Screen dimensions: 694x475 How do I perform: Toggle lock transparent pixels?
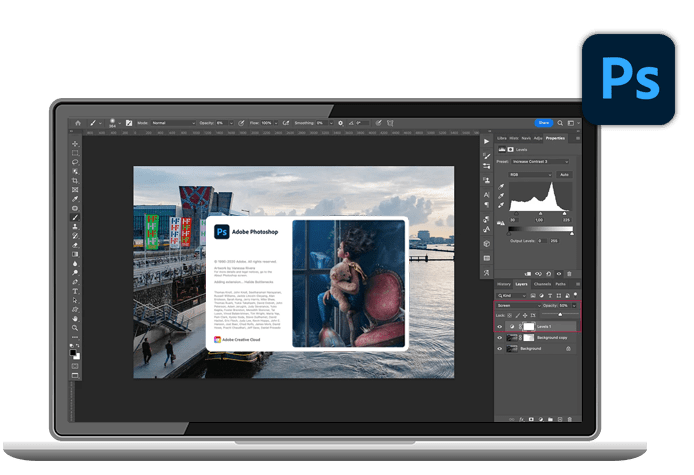[509, 316]
